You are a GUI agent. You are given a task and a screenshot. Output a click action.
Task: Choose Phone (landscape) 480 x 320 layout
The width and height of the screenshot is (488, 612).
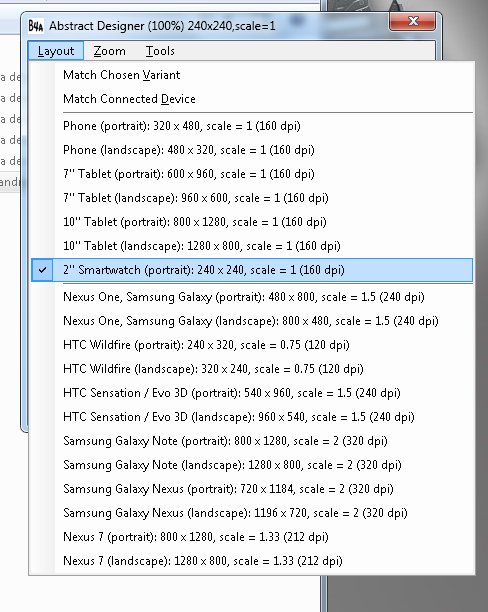coord(252,150)
